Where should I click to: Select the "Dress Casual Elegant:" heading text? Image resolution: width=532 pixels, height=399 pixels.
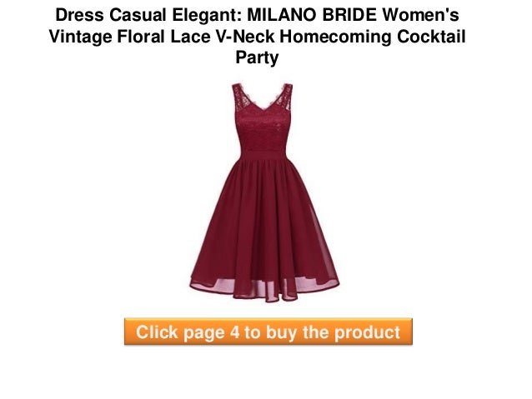pyautogui.click(x=148, y=15)
